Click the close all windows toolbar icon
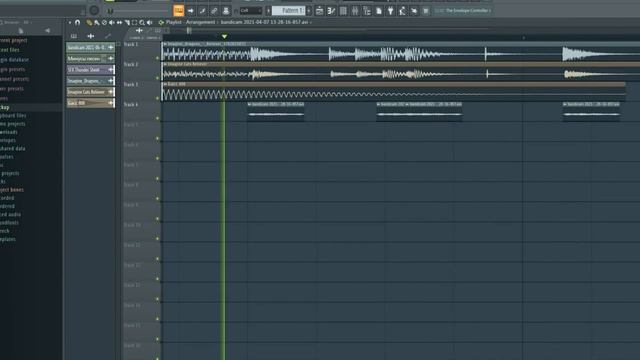The image size is (640, 360). coord(426,11)
